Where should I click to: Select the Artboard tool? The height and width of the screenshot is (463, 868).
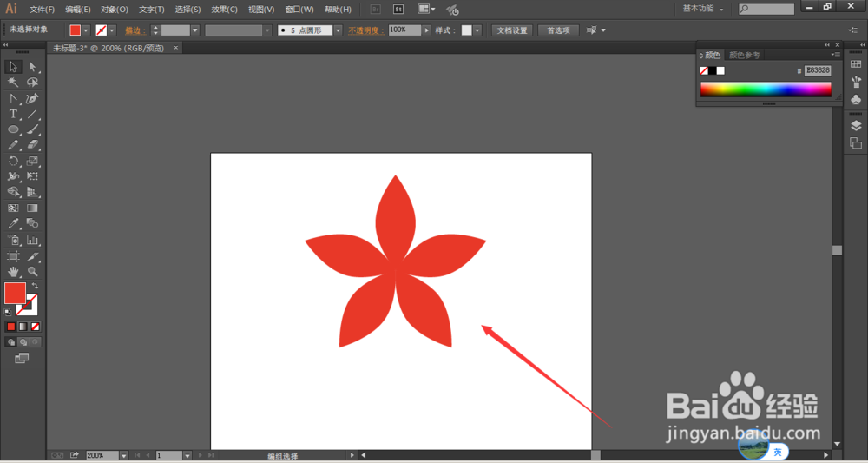pos(13,256)
